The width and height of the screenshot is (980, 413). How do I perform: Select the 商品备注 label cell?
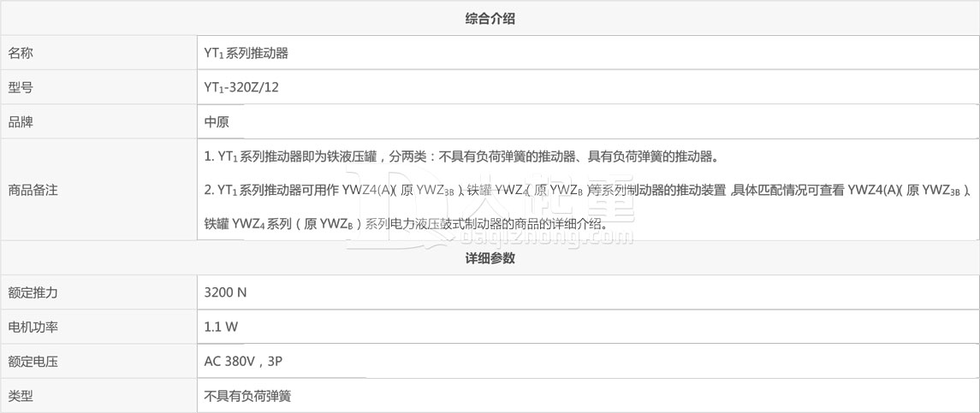[x=98, y=190]
